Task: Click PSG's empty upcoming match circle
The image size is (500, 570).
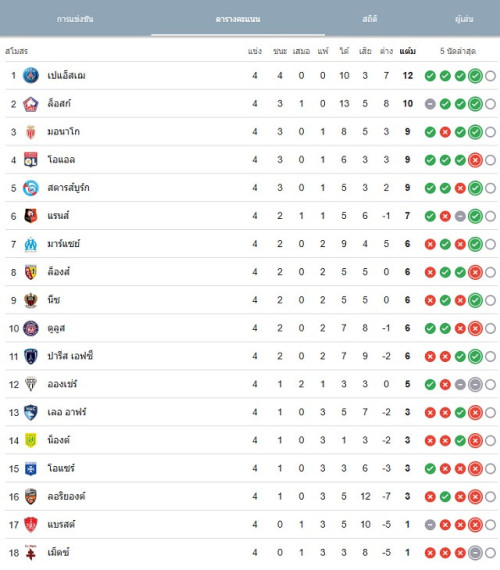Action: [490, 76]
